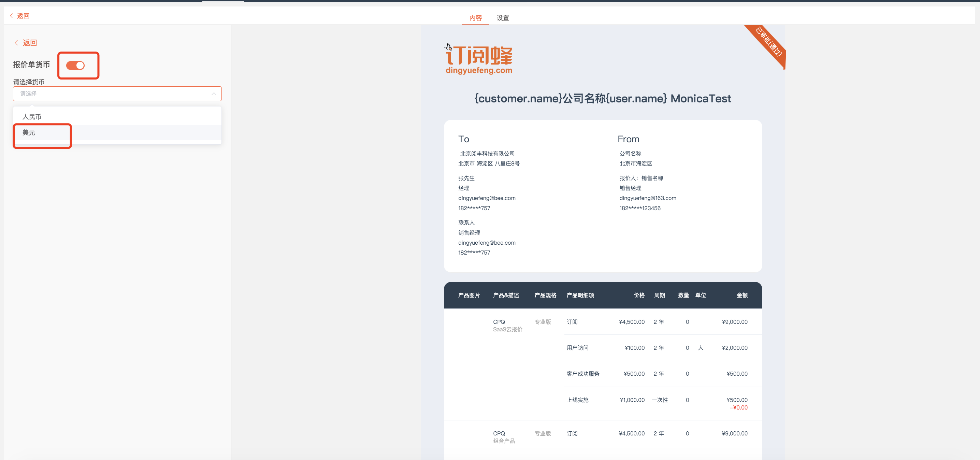Click the top 返回 link
Screen dimensions: 980x460
23,16
